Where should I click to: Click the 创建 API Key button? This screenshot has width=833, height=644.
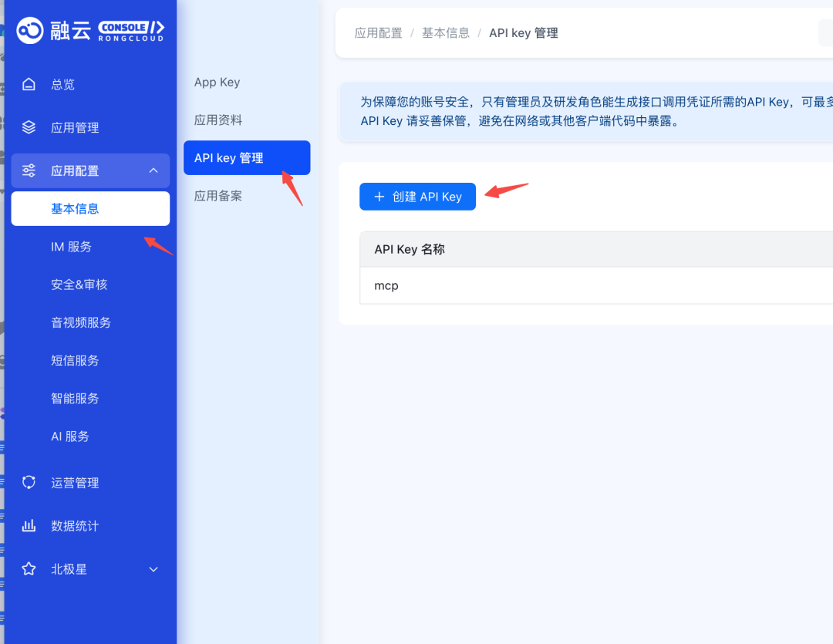tap(417, 197)
